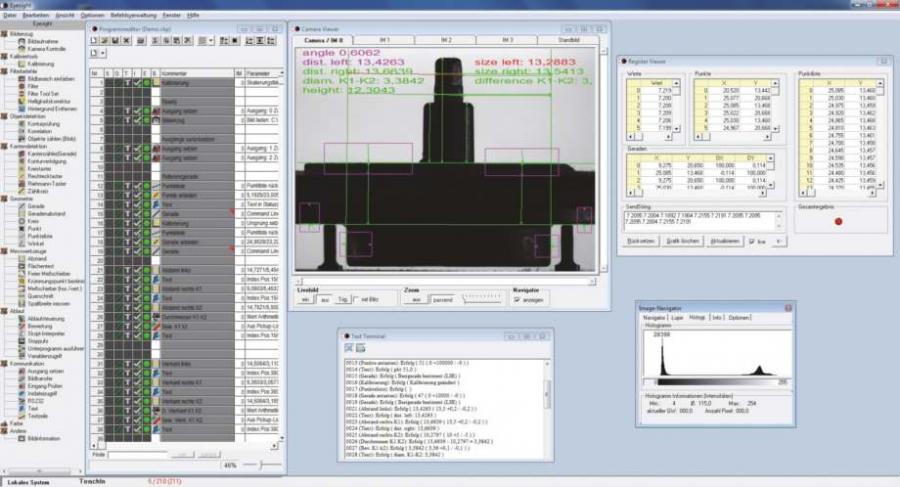Click the Zoom slider in Camera Viewer
Screen dimensions: 900x487
point(482,299)
